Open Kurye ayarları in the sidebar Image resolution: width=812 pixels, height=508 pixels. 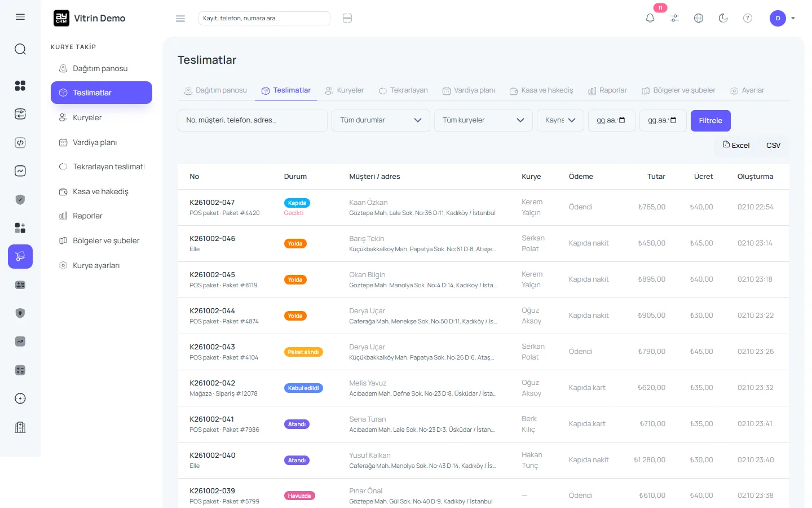(101, 265)
